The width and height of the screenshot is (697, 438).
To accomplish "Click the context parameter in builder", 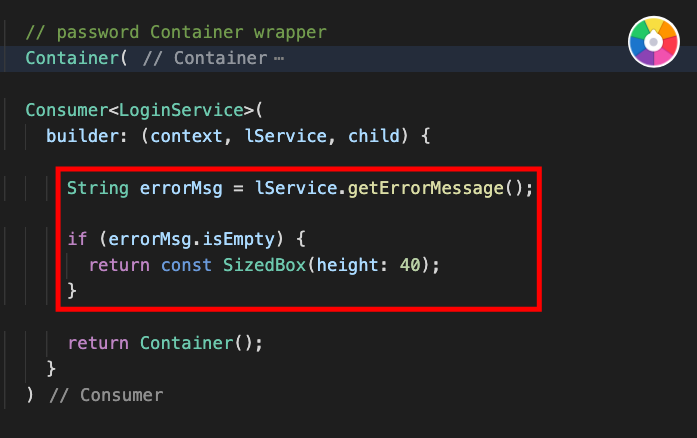I will tap(186, 136).
